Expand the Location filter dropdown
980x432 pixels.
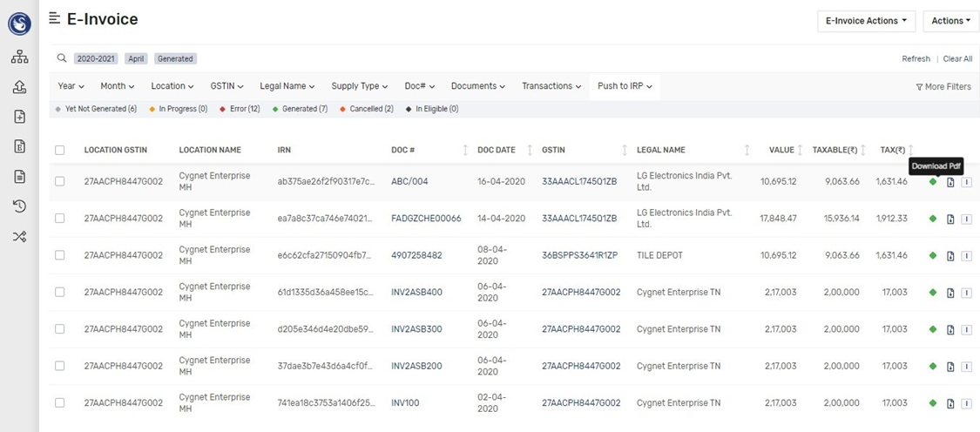[172, 86]
